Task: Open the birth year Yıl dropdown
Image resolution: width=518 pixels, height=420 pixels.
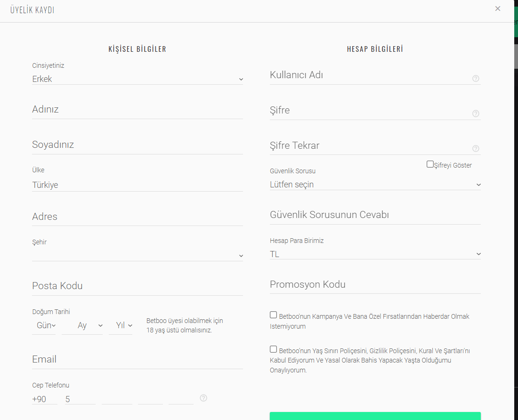Action: pos(121,325)
